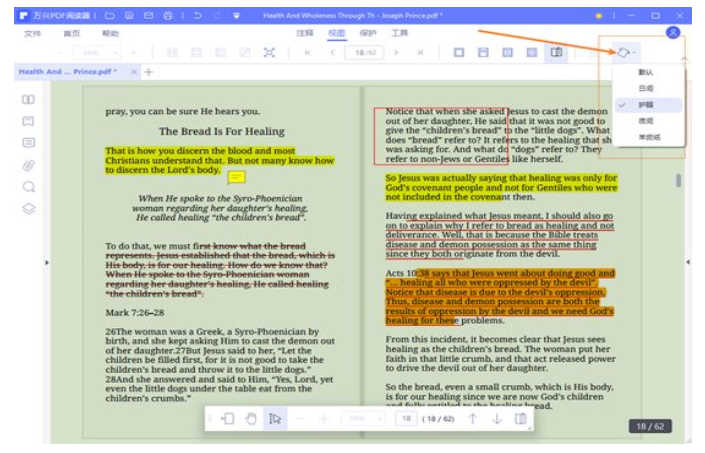This screenshot has width=705, height=453.
Task: Click the yellow sticky note annotation
Action: [236, 177]
